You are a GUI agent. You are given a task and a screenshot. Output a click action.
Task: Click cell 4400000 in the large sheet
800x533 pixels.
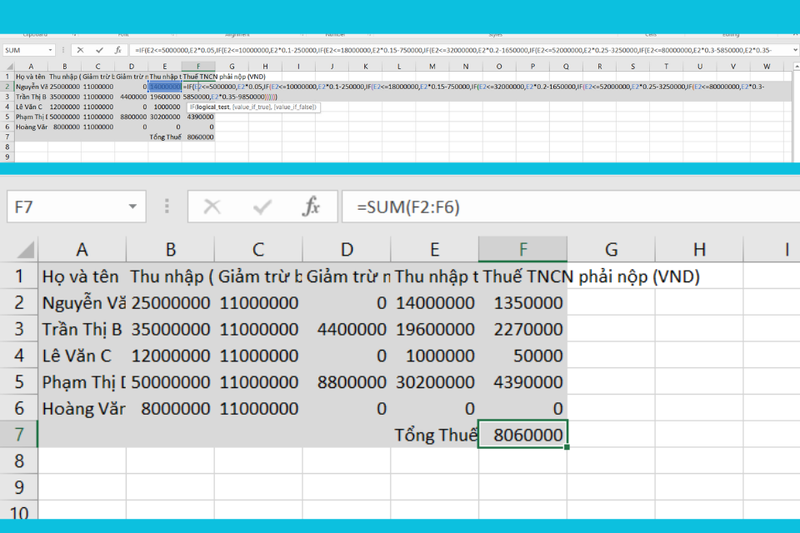click(x=346, y=329)
